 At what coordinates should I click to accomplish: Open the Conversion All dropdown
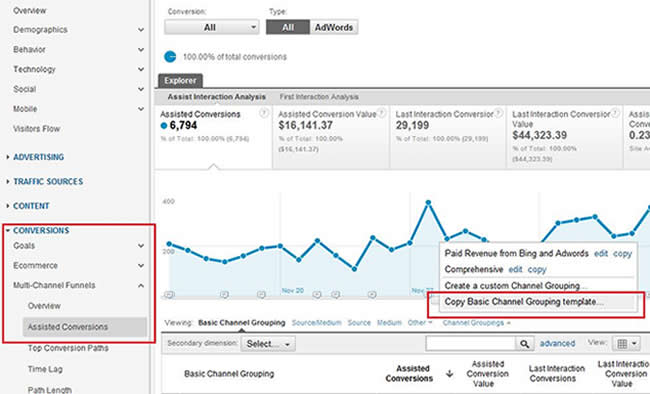click(211, 27)
